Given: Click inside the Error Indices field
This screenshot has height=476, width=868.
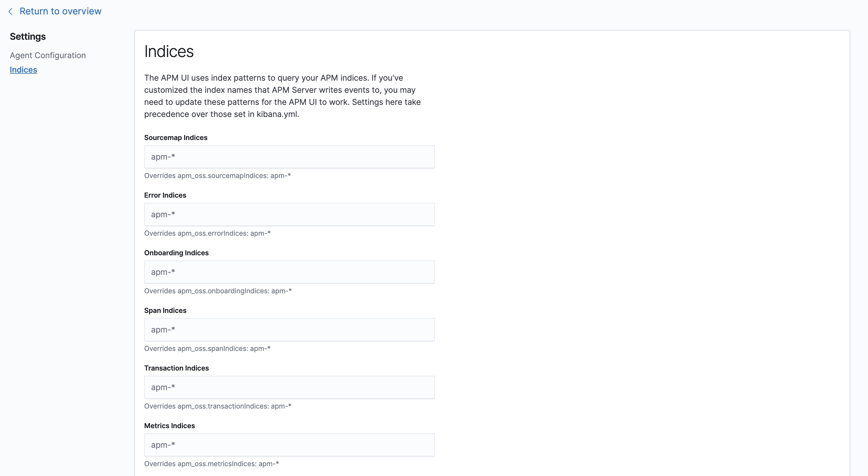Looking at the screenshot, I should click(x=289, y=214).
